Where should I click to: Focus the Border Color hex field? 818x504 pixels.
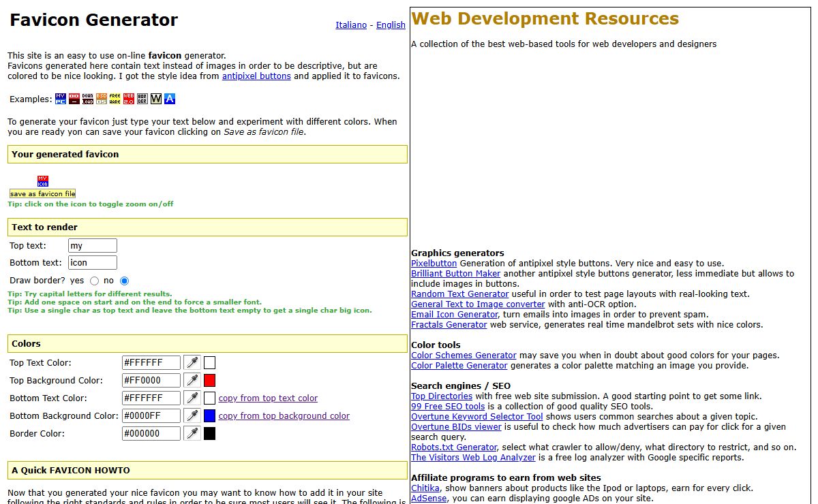[151, 433]
